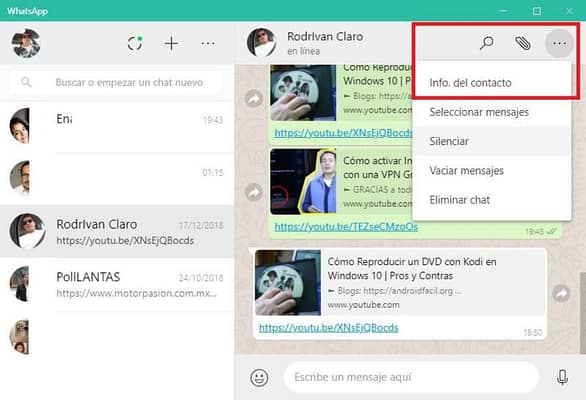The height and width of the screenshot is (400, 586).
Task: Select Silenciar in chat menu
Action: pyautogui.click(x=492, y=141)
